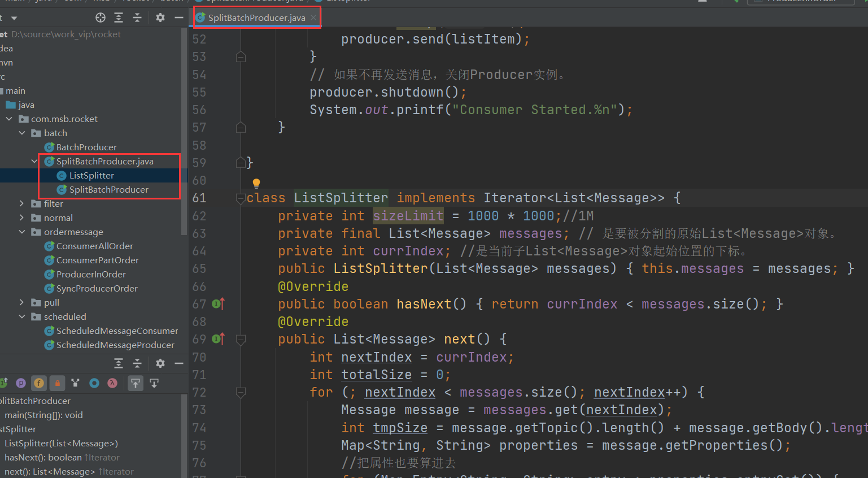Toggle autoscroll from source
868x478 pixels.
pos(154,383)
